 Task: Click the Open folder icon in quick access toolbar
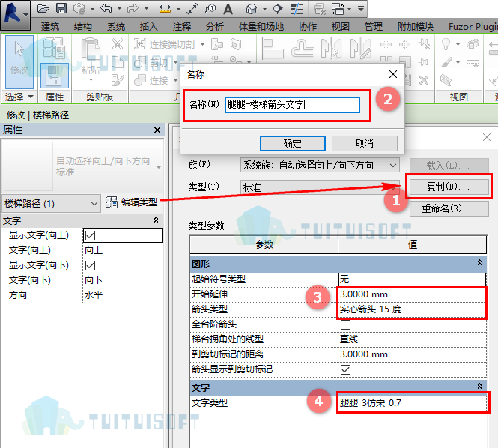[43, 8]
